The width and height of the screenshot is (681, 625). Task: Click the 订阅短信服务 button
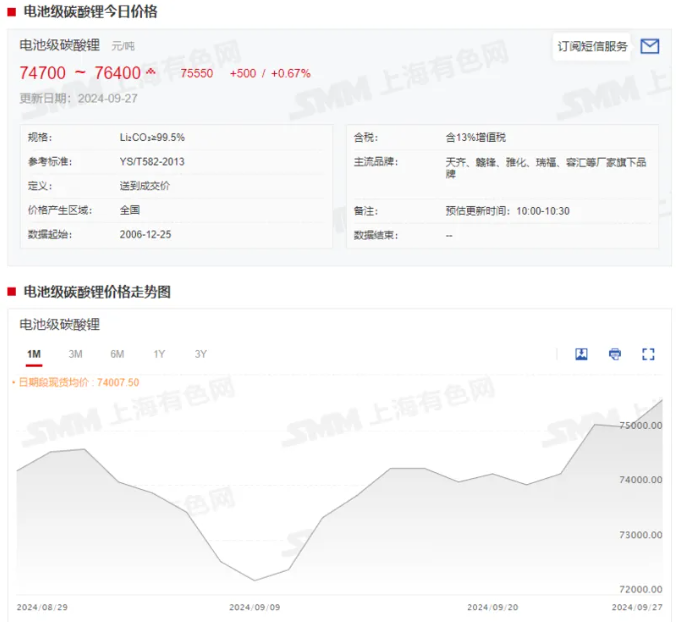593,46
